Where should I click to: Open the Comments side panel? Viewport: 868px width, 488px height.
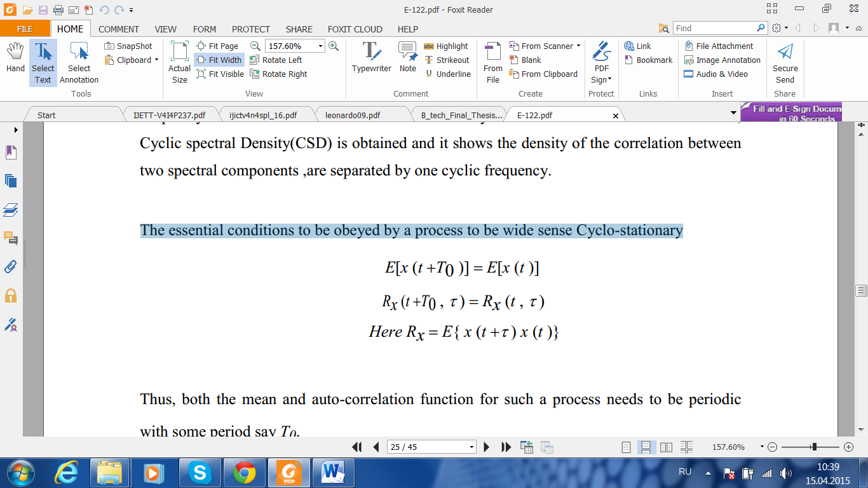(x=11, y=238)
